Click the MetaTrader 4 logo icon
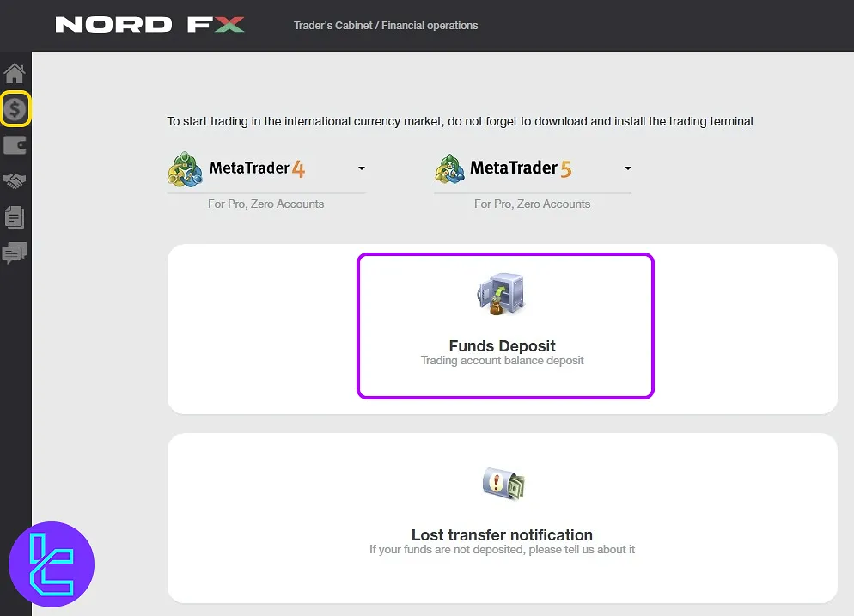 [x=186, y=169]
